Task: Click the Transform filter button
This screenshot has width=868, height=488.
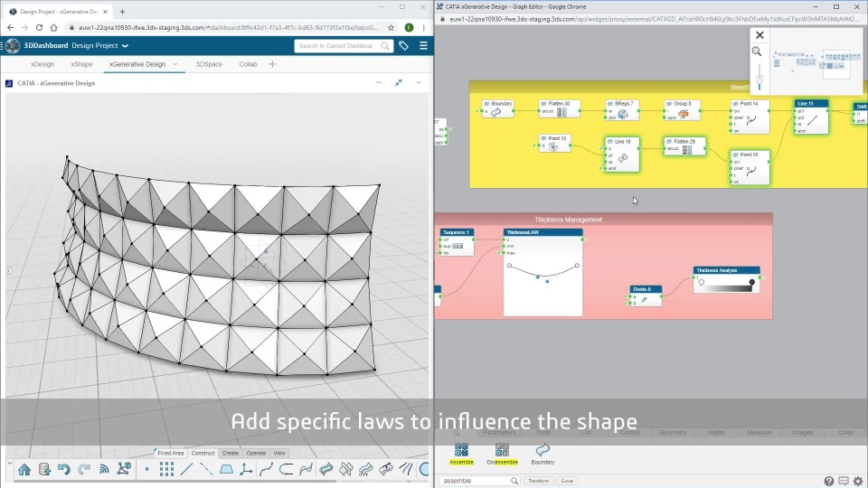Action: click(538, 481)
